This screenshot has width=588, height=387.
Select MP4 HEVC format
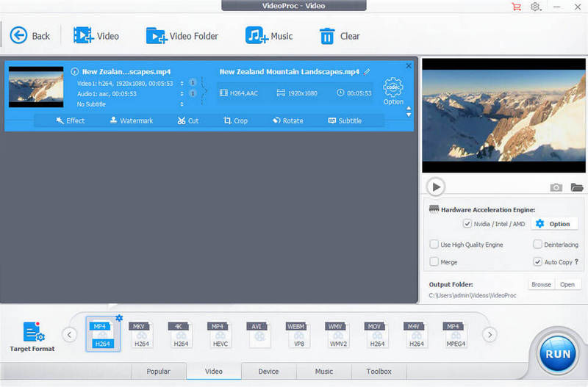220,334
